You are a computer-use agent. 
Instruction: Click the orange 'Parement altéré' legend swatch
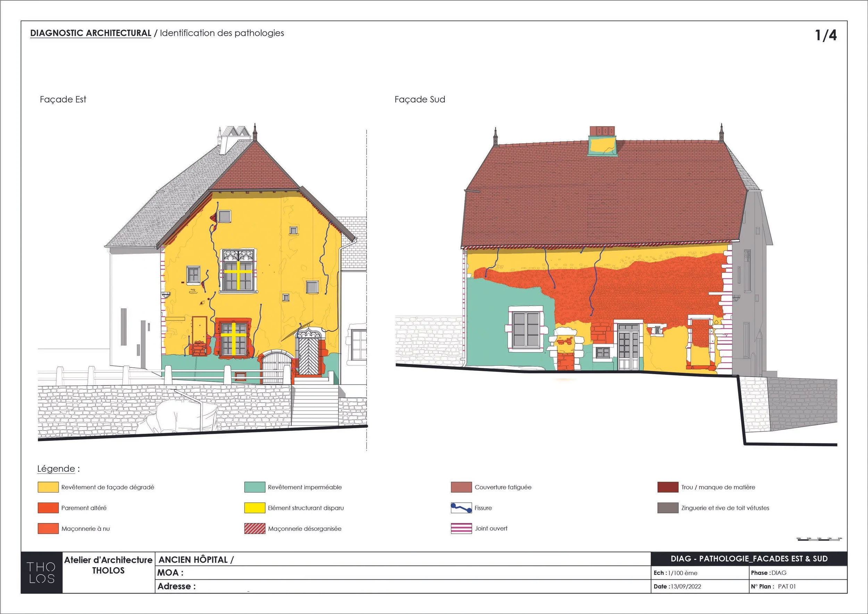[x=48, y=508]
